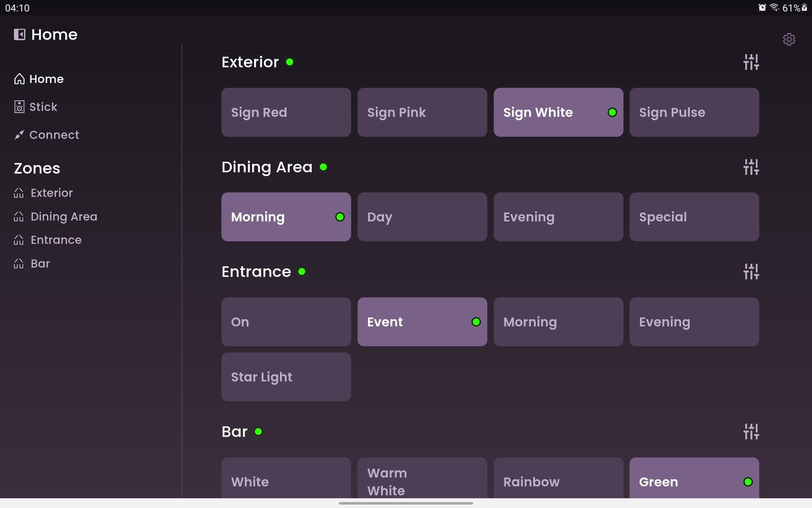Click the Dining Area heading status dot
This screenshot has height=508, width=812.
324,167
